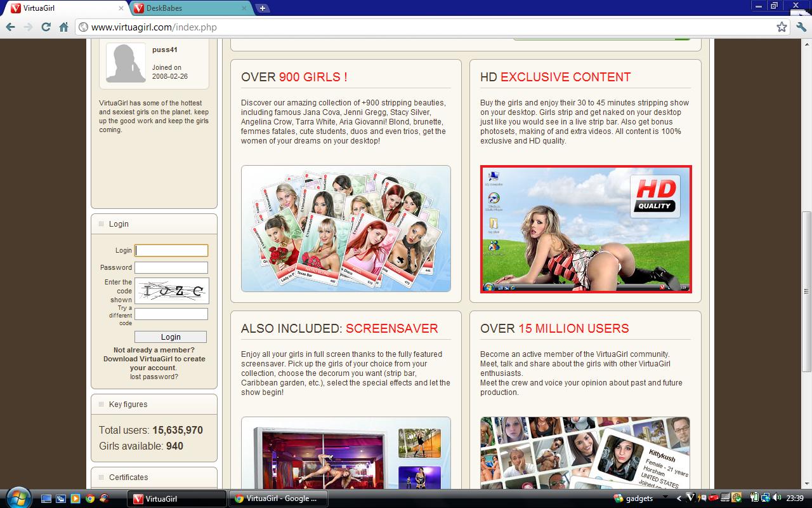Focus the Login username field
This screenshot has height=508, width=812.
pos(171,250)
